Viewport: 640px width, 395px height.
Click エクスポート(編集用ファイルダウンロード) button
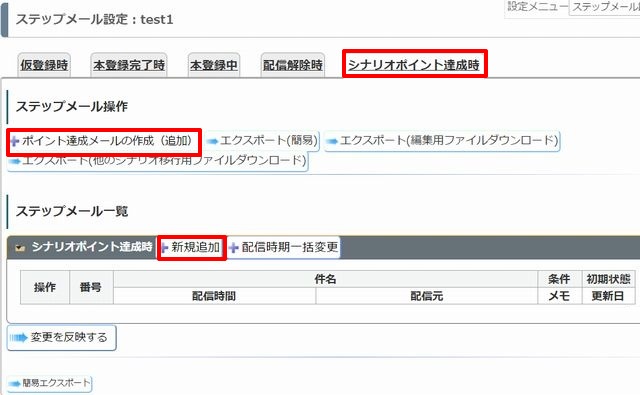point(442,141)
